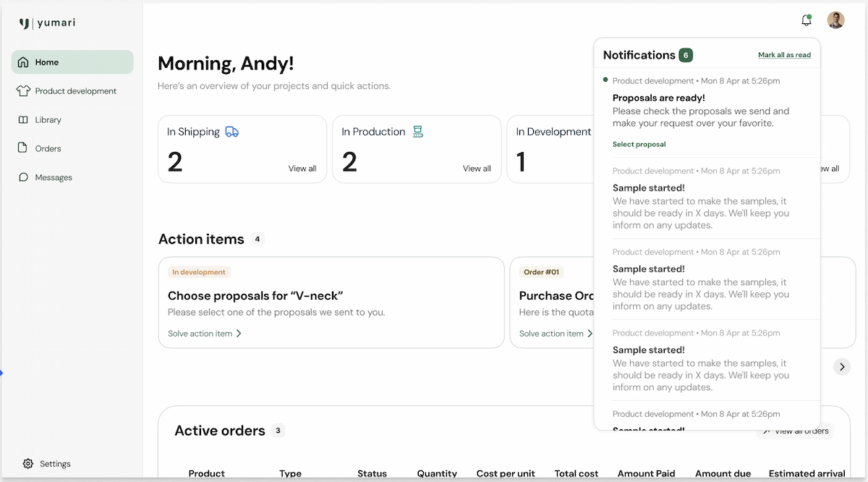Select Product development in the navigation menu

pyautogui.click(x=76, y=90)
